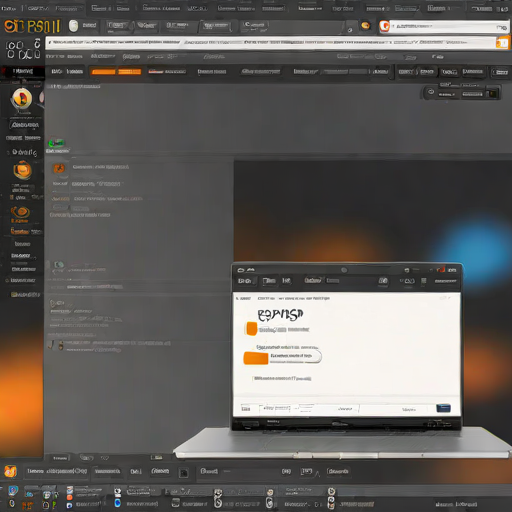This screenshot has height=512, width=512.
Task: Click the orange app icon at the bottom-left bar
Action: (10, 471)
